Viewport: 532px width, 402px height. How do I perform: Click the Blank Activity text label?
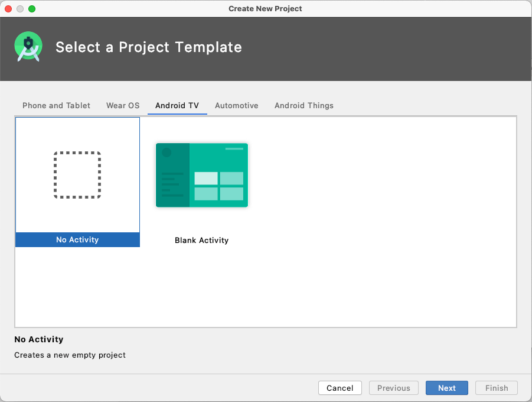[x=201, y=240]
